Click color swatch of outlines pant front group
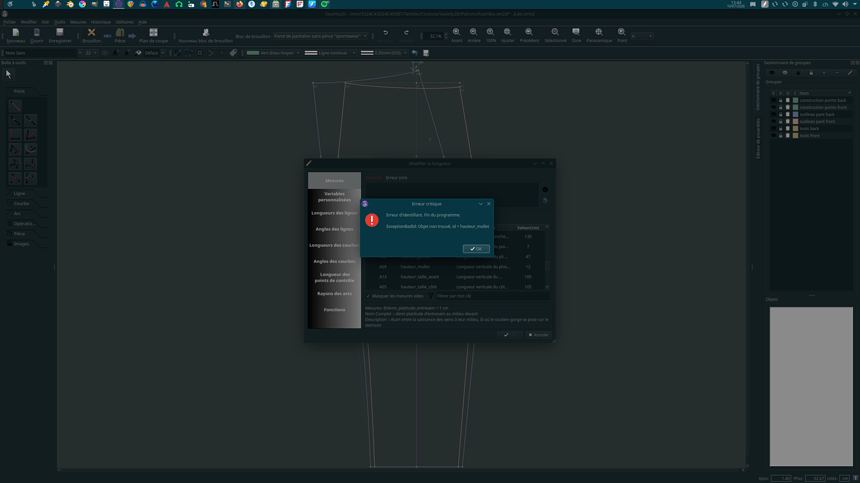The height and width of the screenshot is (483, 860). pyautogui.click(x=795, y=122)
